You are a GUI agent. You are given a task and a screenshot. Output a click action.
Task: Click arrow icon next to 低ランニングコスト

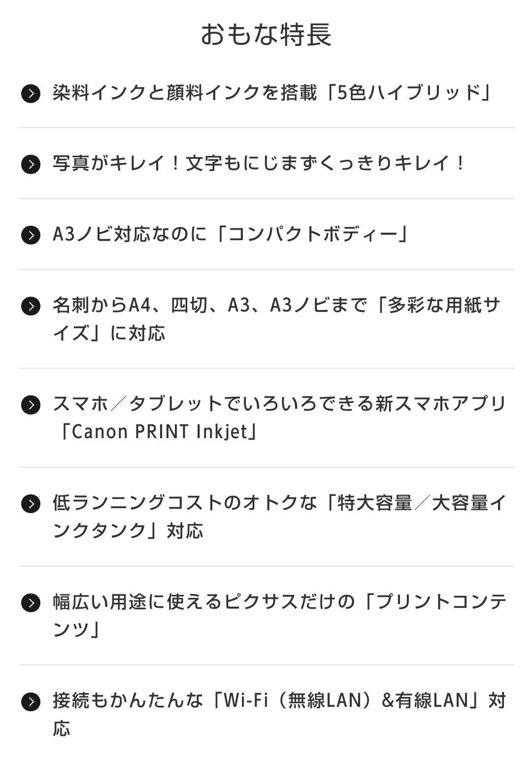[31, 504]
